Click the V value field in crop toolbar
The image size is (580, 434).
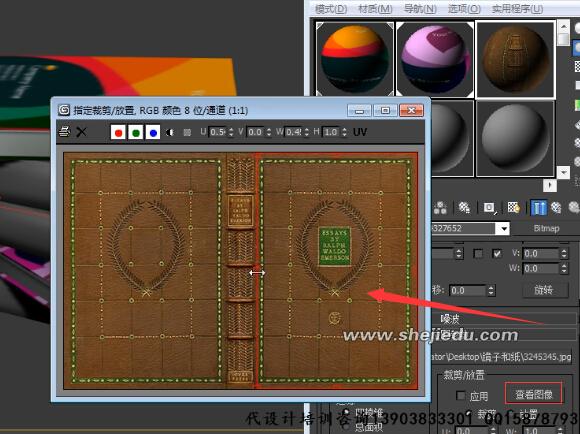click(255, 132)
